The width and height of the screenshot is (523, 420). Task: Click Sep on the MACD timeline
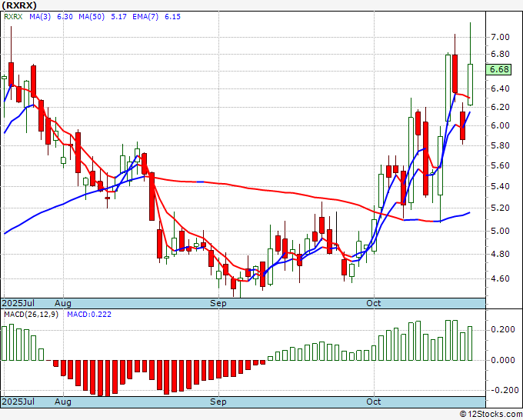point(218,402)
